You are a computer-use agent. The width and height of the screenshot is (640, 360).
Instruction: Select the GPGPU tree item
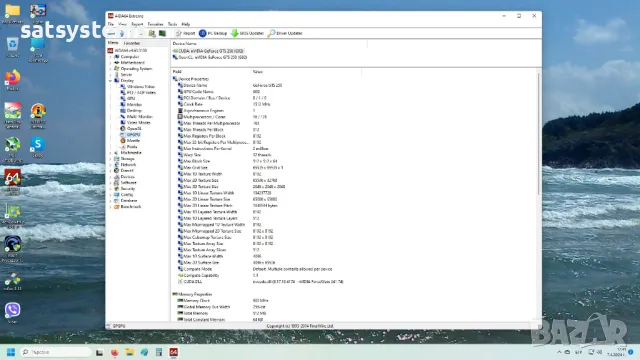pos(133,134)
